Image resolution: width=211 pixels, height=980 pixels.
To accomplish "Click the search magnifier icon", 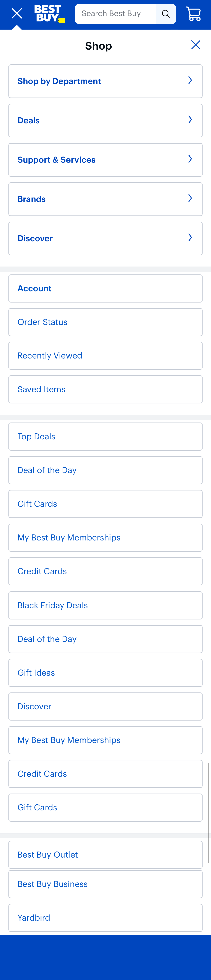I will tap(166, 13).
